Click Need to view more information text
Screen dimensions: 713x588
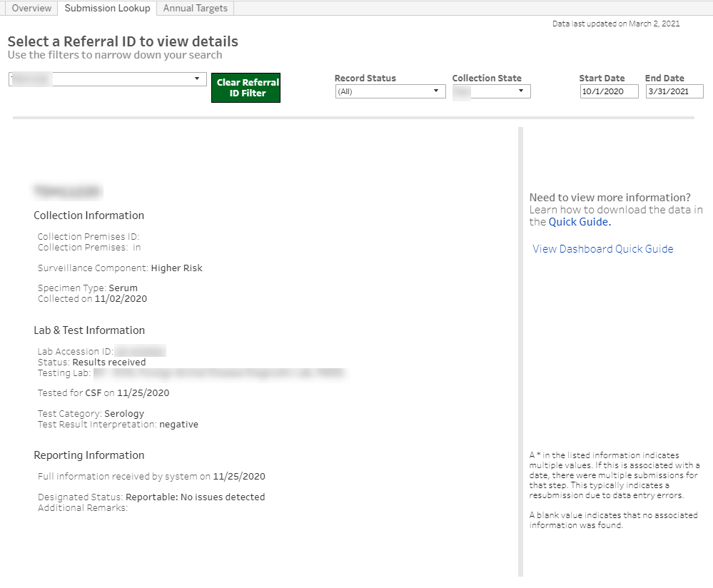[610, 198]
